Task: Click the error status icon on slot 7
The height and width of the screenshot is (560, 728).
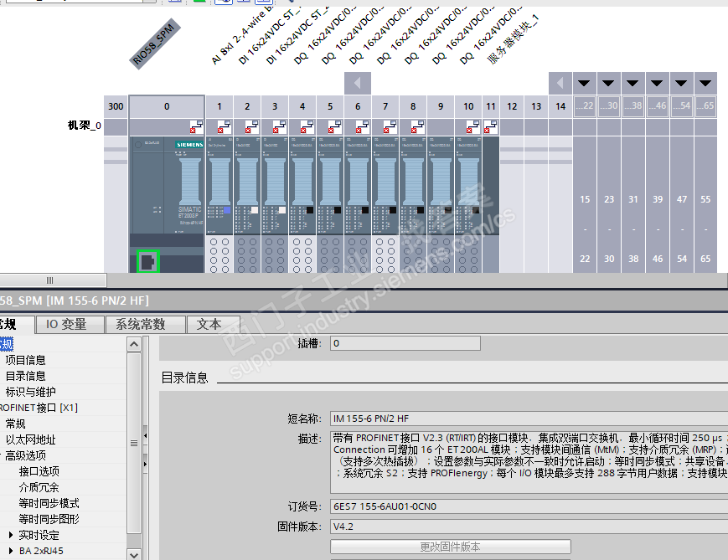Action: [x=390, y=126]
